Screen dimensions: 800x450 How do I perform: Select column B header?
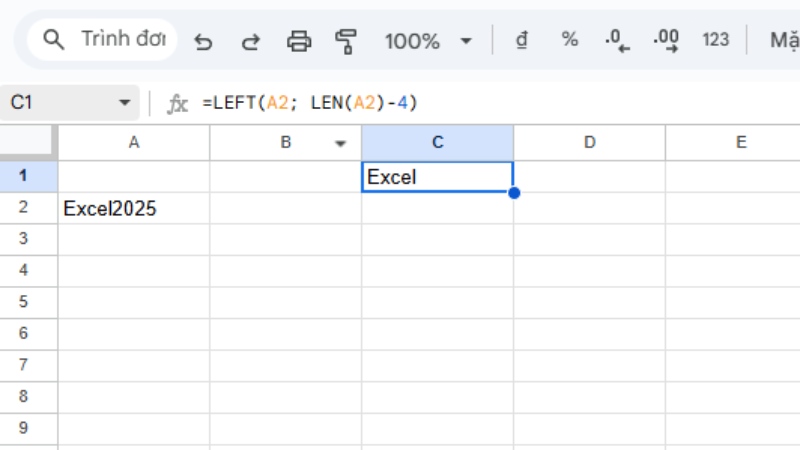pos(286,142)
